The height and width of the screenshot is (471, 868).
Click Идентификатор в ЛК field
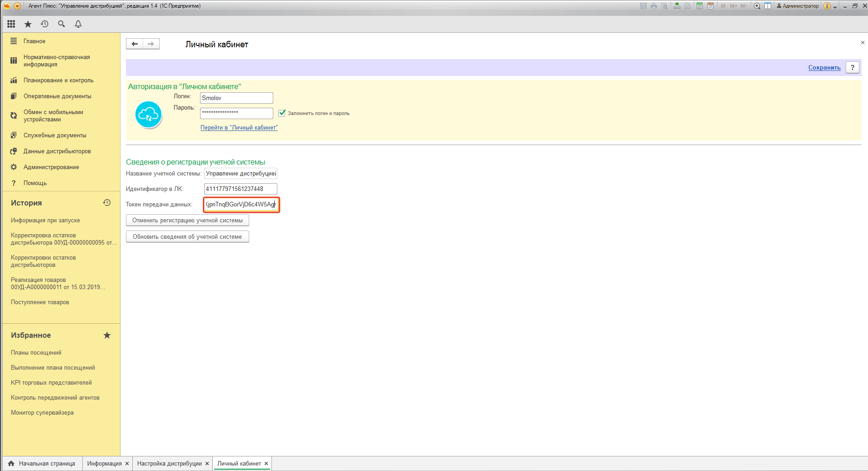click(241, 189)
